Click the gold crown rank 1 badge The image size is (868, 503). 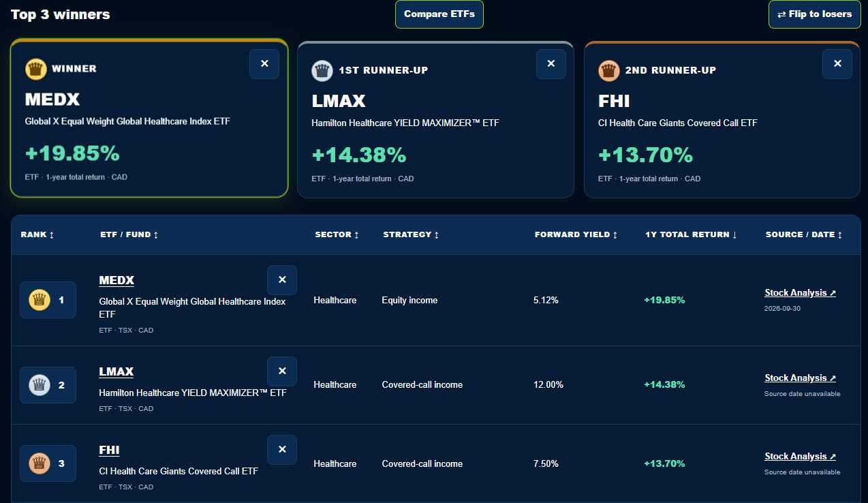pyautogui.click(x=48, y=299)
